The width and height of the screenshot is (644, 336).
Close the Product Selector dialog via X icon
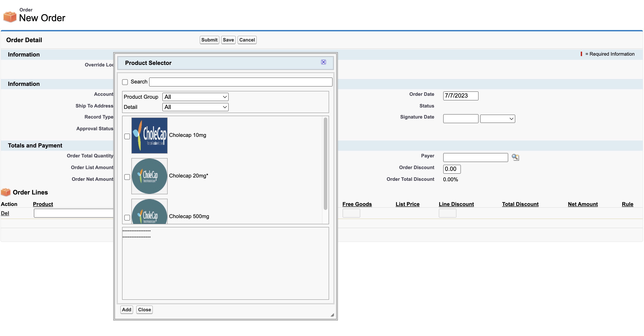click(323, 62)
